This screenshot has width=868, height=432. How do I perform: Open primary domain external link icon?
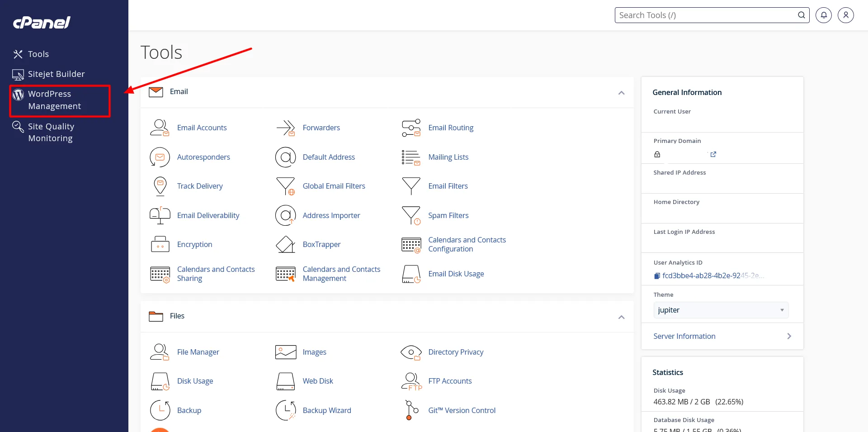tap(713, 154)
